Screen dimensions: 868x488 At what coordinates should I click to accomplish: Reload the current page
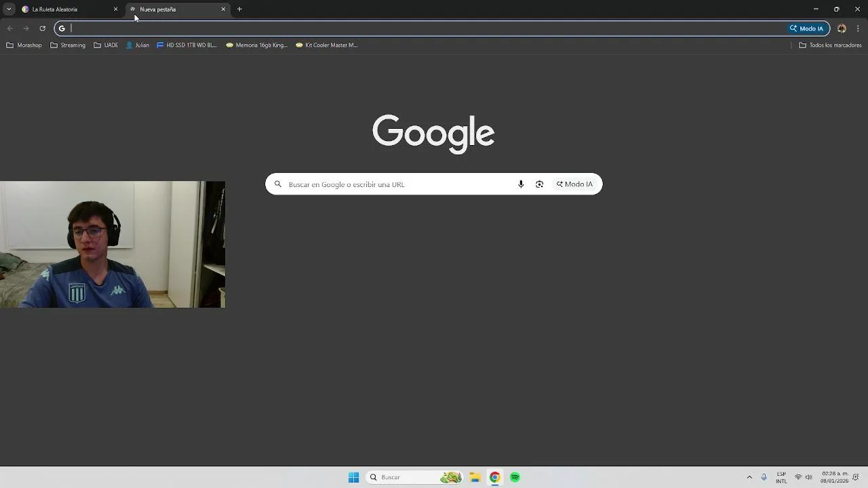[42, 28]
